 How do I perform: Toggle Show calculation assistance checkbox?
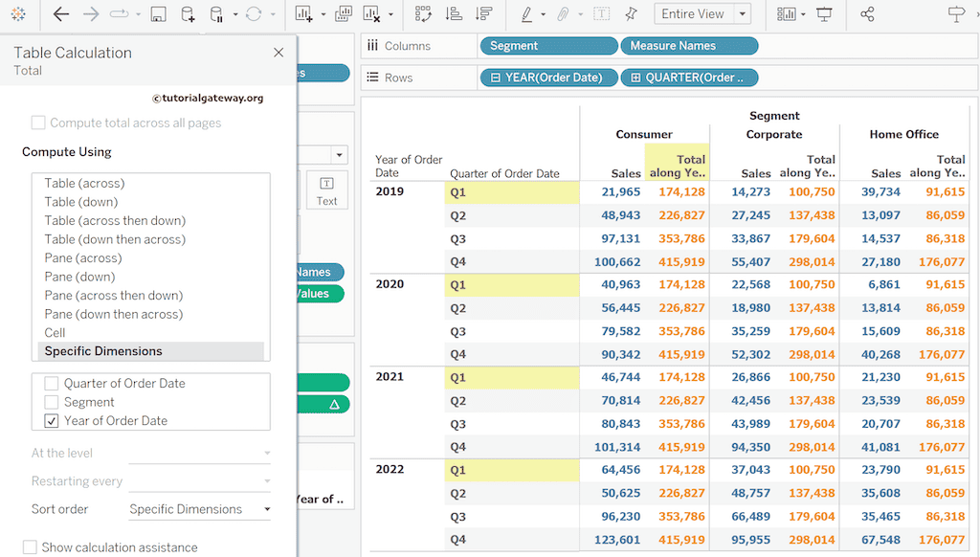tap(31, 547)
